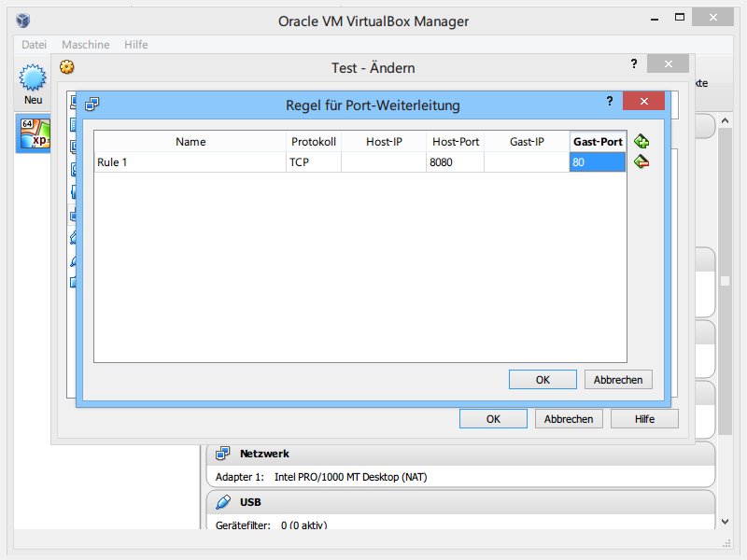Open help in Test - Ändern title bar
The image size is (747, 560).
(x=634, y=63)
